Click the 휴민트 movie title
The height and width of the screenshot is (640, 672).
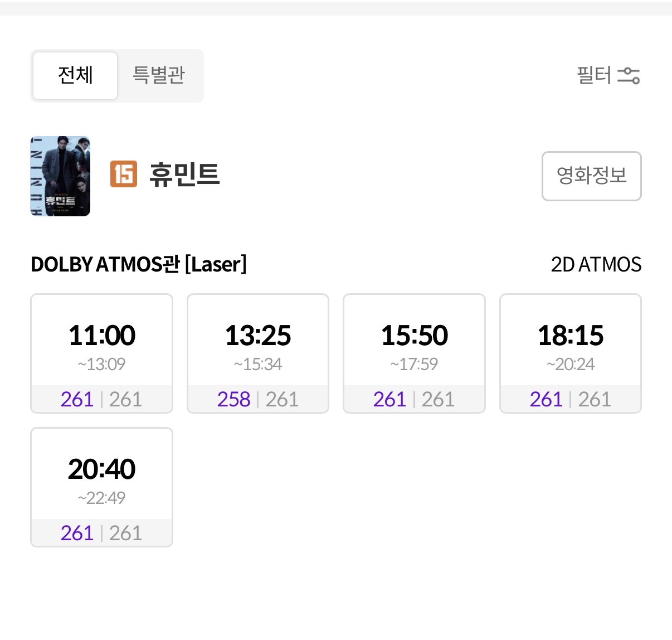coord(184,174)
